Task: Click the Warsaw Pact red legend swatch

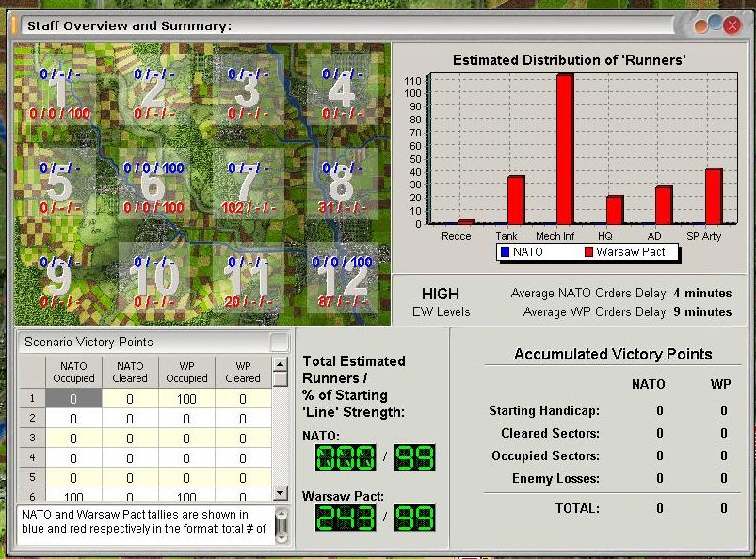Action: point(588,251)
